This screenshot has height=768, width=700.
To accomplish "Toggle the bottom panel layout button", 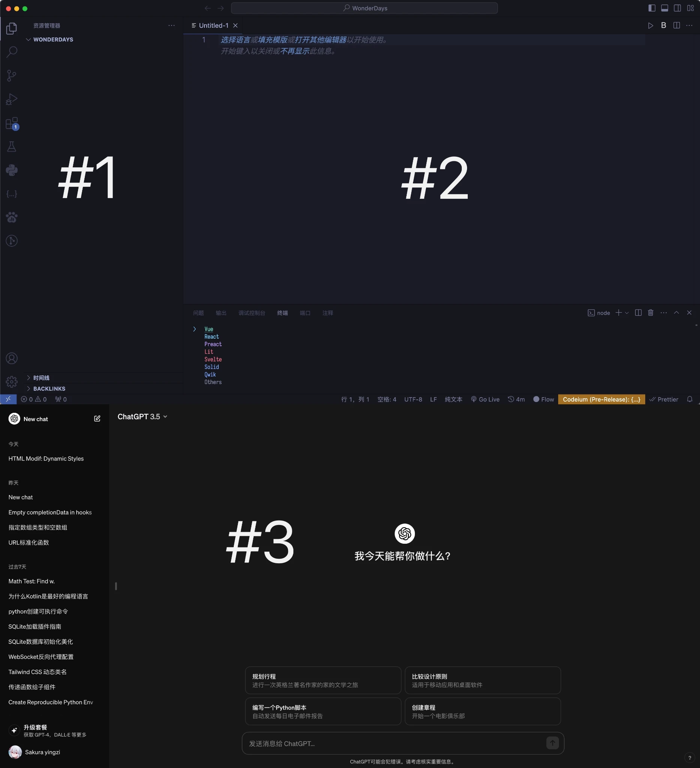I will pyautogui.click(x=665, y=8).
